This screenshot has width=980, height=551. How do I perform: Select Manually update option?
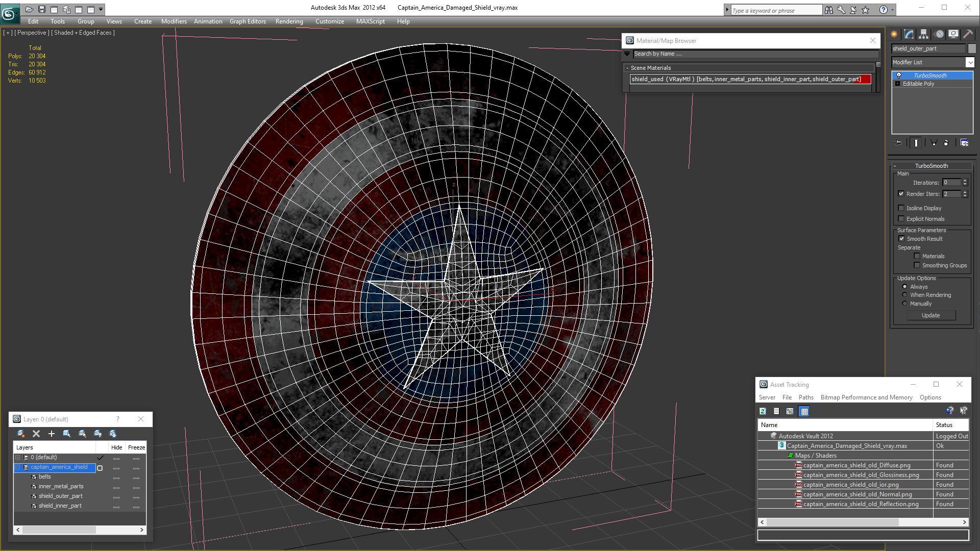[x=904, y=304]
